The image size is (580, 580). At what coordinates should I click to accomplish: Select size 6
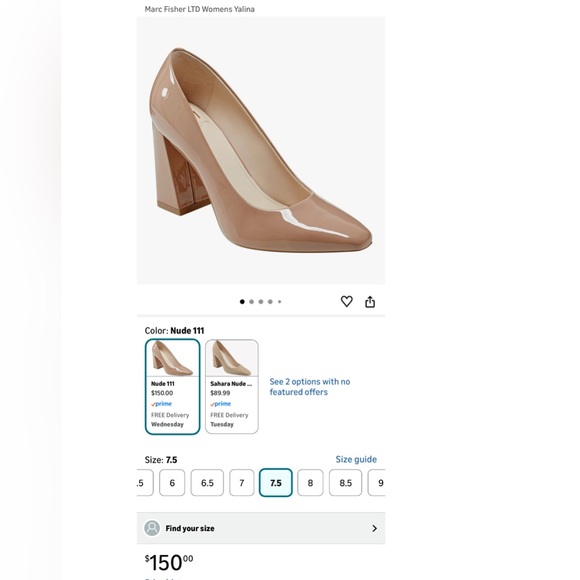172,483
